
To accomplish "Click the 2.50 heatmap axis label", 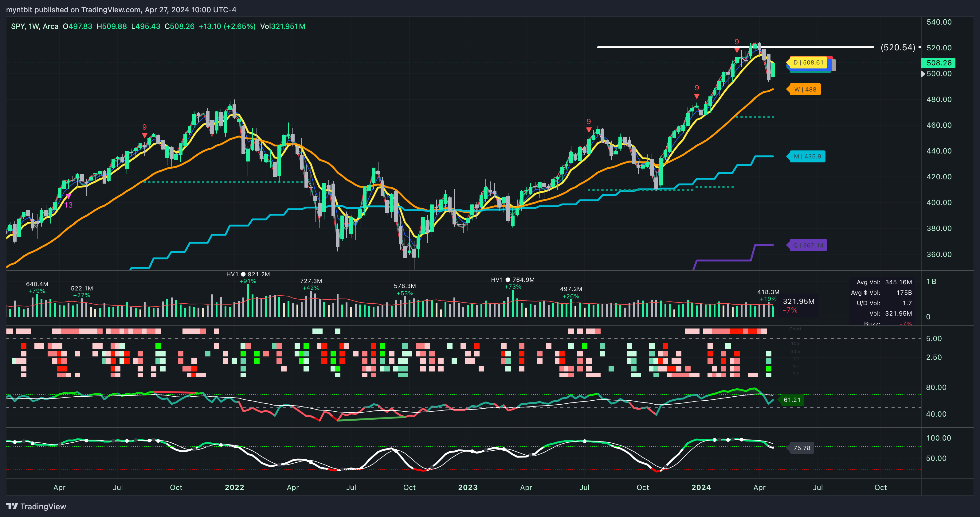I will tap(934, 357).
